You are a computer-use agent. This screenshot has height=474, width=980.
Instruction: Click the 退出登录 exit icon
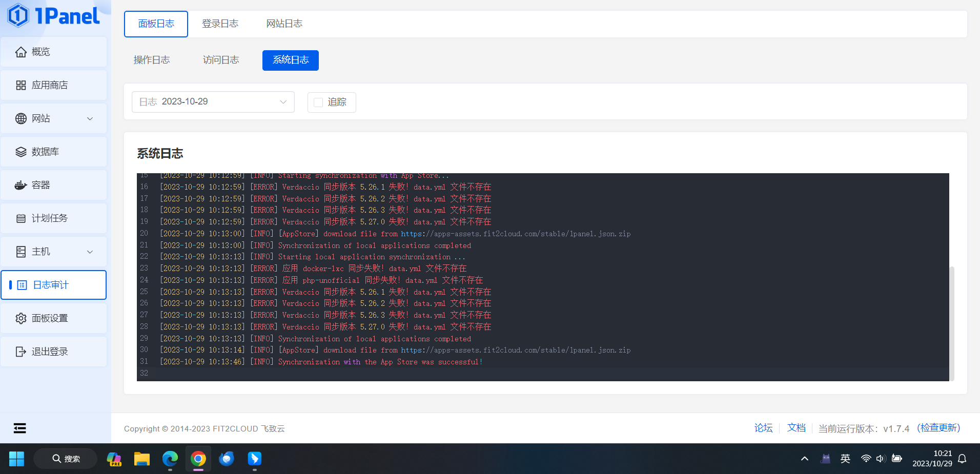pyautogui.click(x=21, y=352)
